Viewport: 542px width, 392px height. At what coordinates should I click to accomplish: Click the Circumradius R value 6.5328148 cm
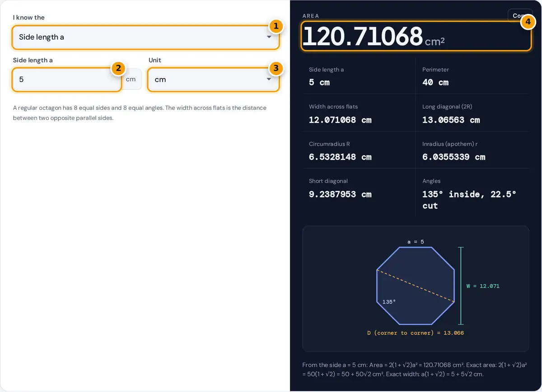click(x=340, y=157)
